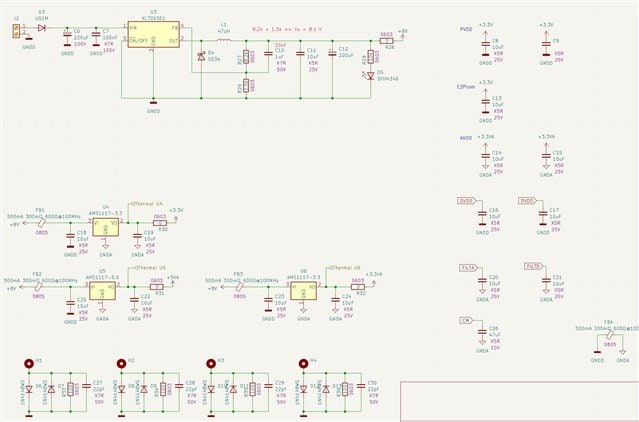Select capacitor C24 at U6 output

335,300
